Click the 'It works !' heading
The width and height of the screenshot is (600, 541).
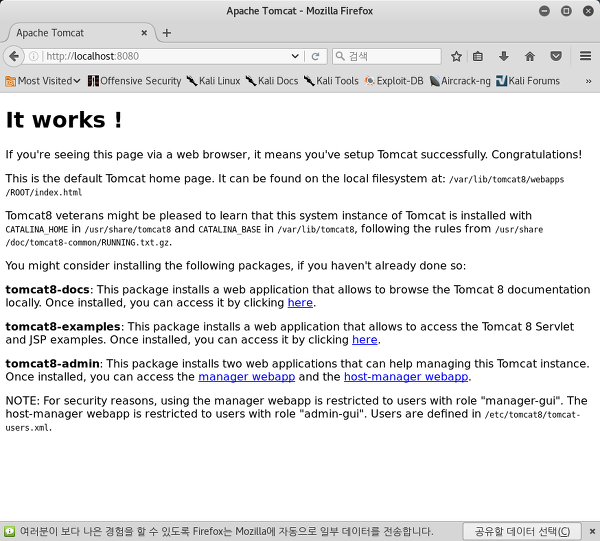pos(64,120)
